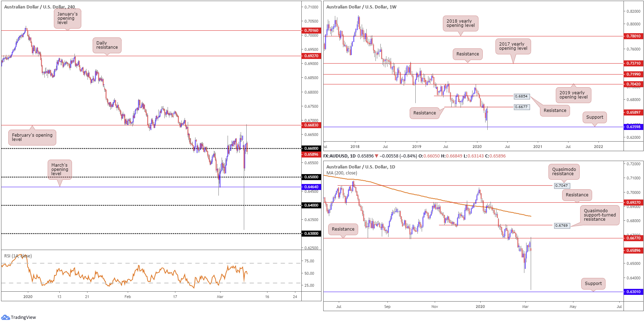Click the blue 0.63010 price label
This screenshot has width=644, height=321.
633,292
